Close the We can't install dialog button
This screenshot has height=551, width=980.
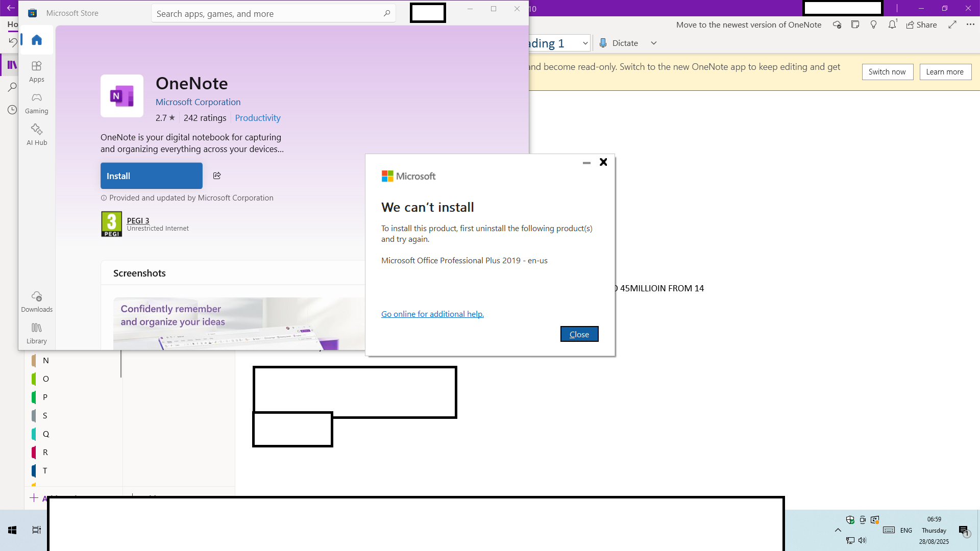(579, 334)
